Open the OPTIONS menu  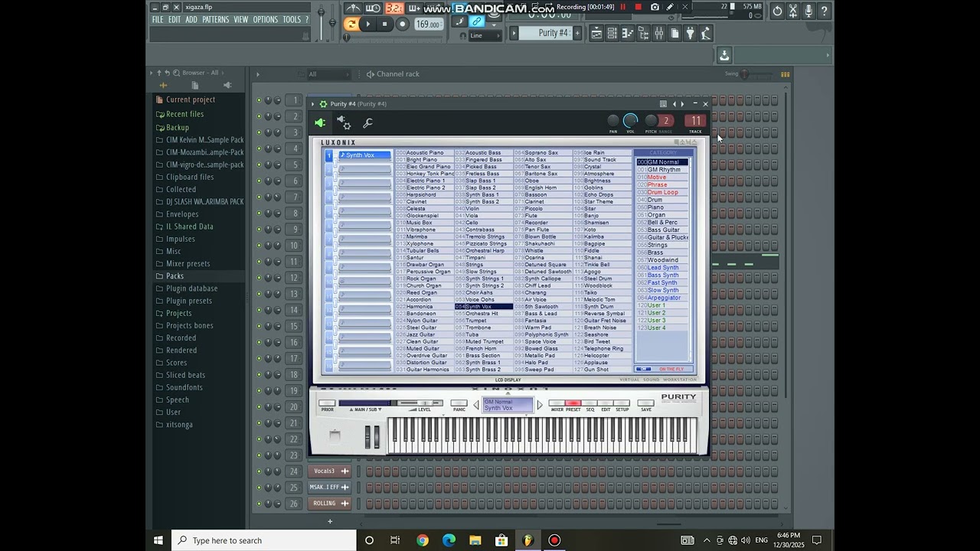tap(266, 20)
